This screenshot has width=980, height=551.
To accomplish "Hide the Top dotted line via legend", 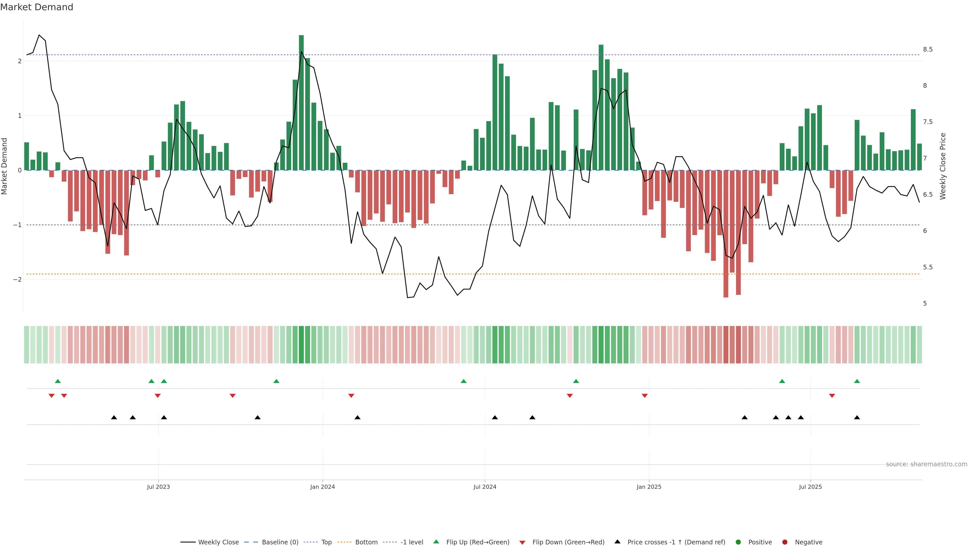I will coord(326,542).
